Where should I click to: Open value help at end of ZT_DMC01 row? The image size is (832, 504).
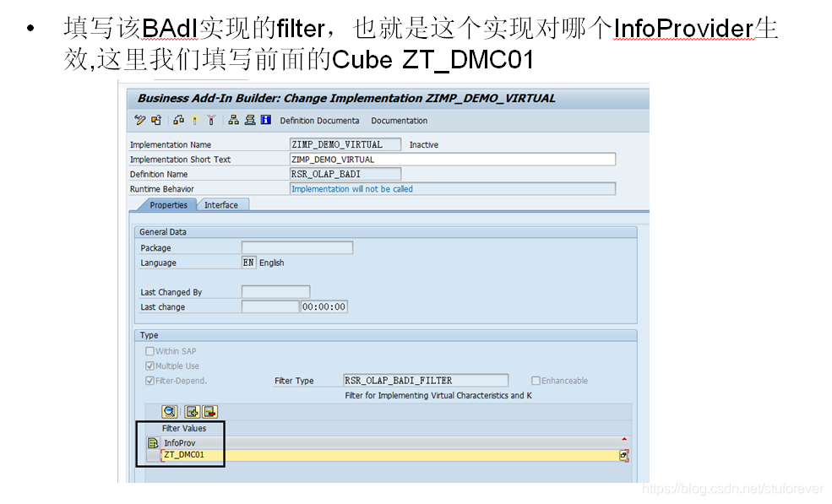(x=624, y=455)
